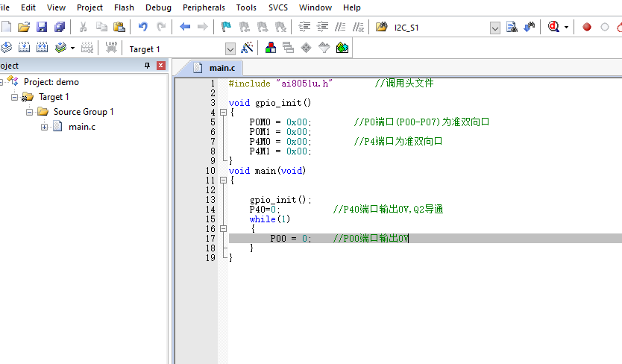Open the Peripherals menu
The height and width of the screenshot is (364, 622).
click(204, 7)
